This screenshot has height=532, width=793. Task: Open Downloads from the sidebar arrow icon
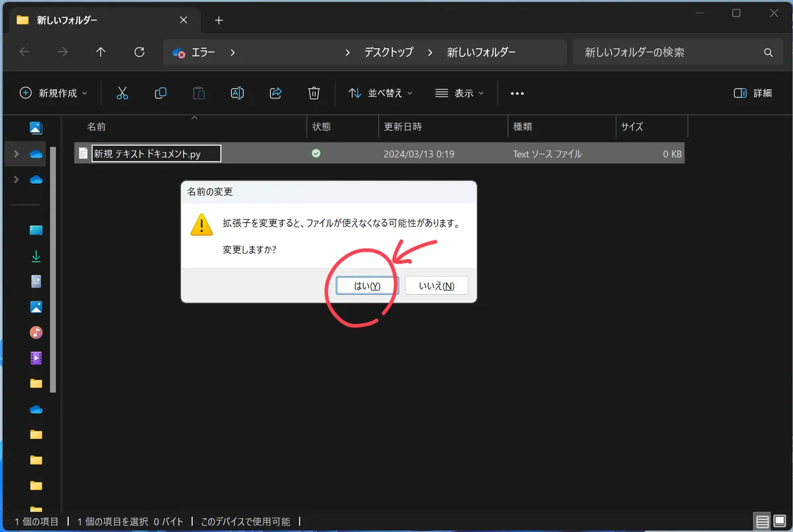click(36, 256)
